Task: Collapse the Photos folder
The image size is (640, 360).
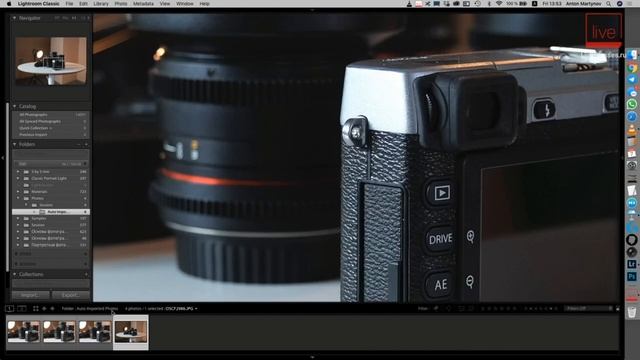Action: coord(18,198)
